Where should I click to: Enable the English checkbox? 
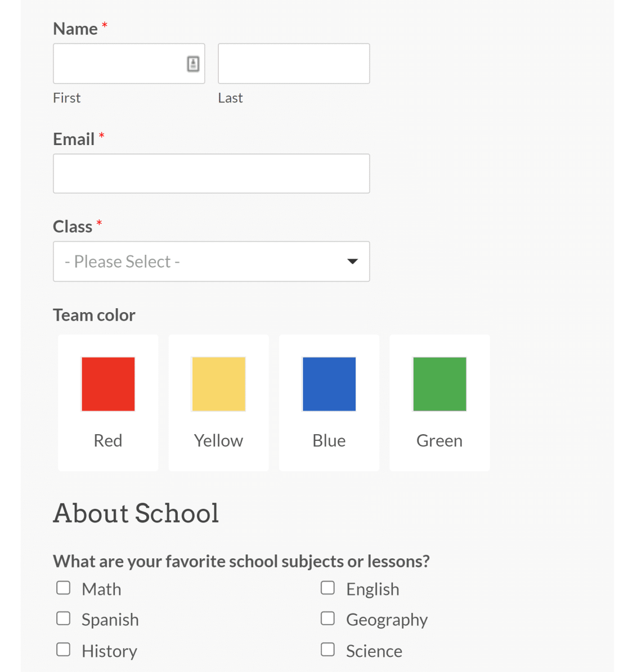328,587
